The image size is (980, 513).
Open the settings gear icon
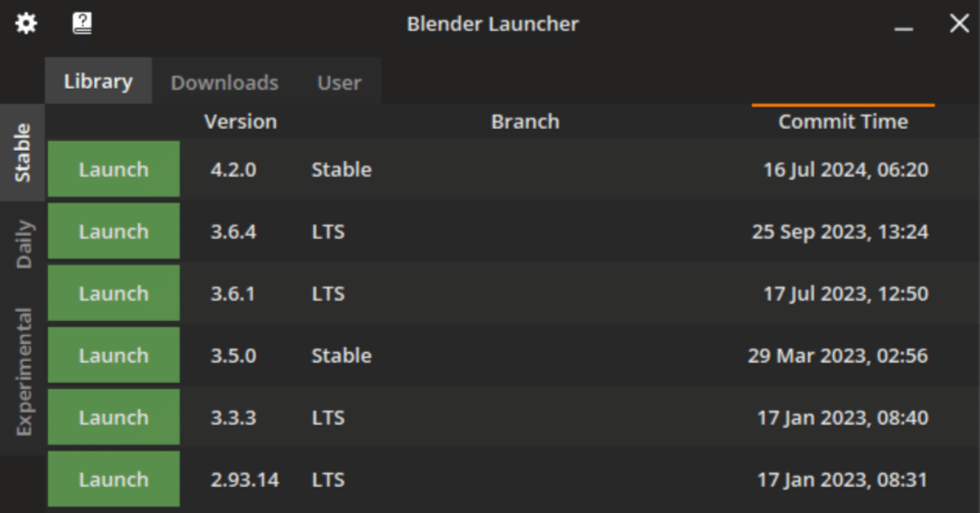coord(25,23)
